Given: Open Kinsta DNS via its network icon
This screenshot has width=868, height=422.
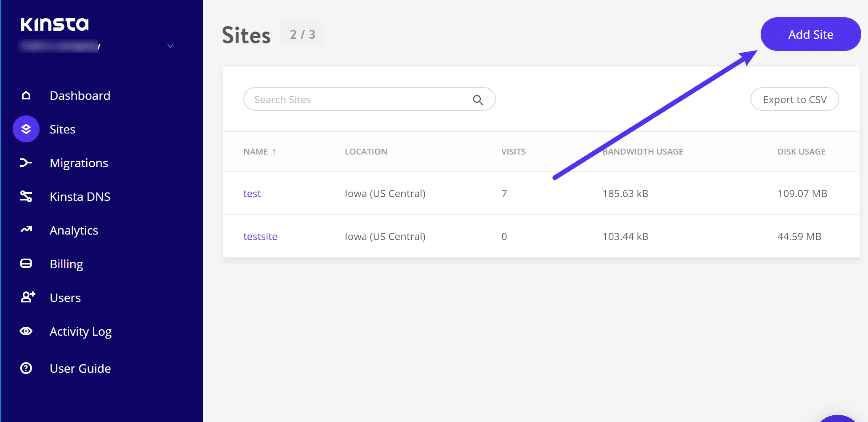Looking at the screenshot, I should (x=26, y=196).
